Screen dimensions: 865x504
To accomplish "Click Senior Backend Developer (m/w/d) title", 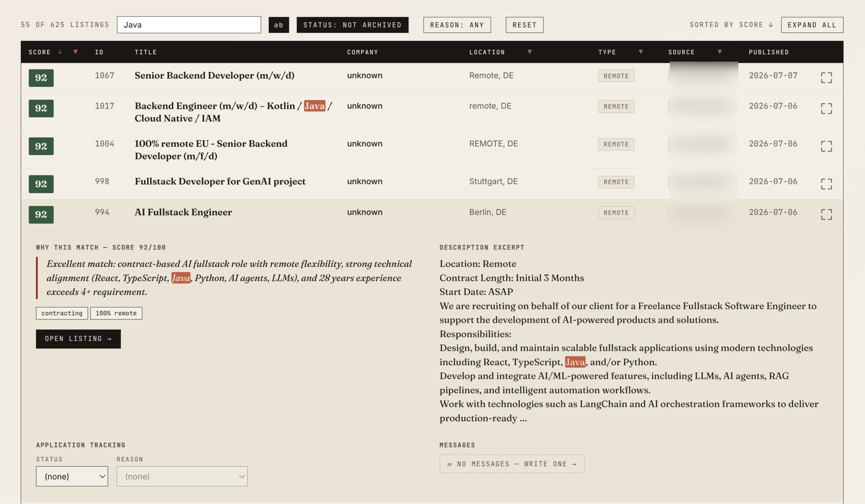I will coord(214,76).
